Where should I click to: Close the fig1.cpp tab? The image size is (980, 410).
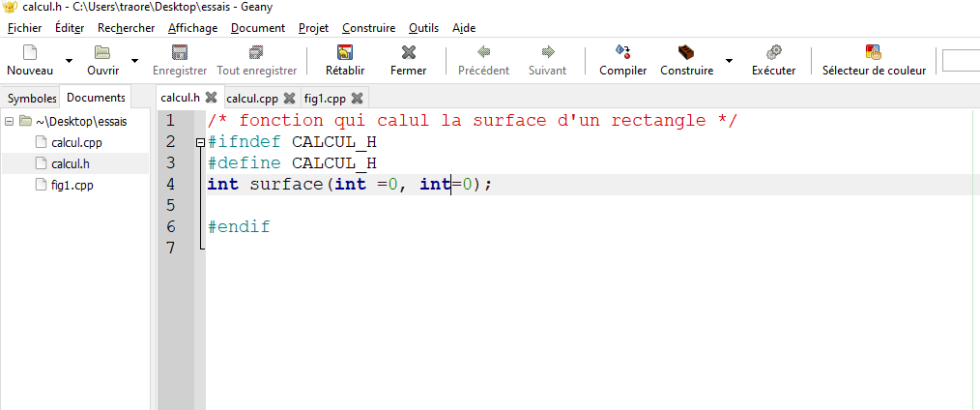(357, 98)
